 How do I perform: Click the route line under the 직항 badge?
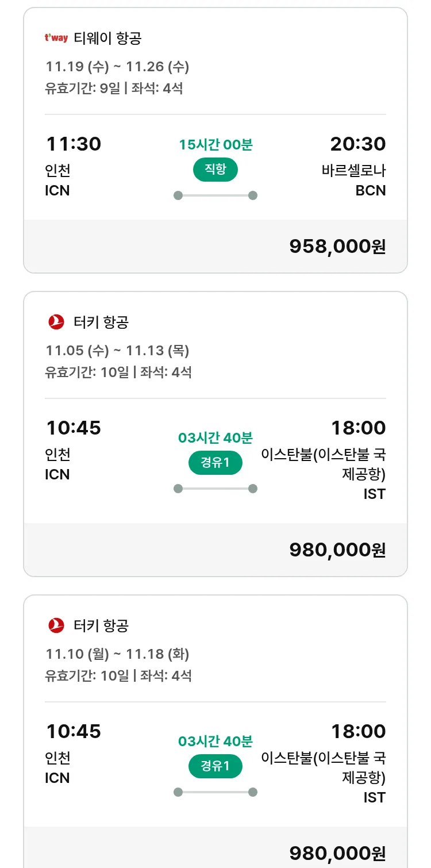click(x=215, y=195)
